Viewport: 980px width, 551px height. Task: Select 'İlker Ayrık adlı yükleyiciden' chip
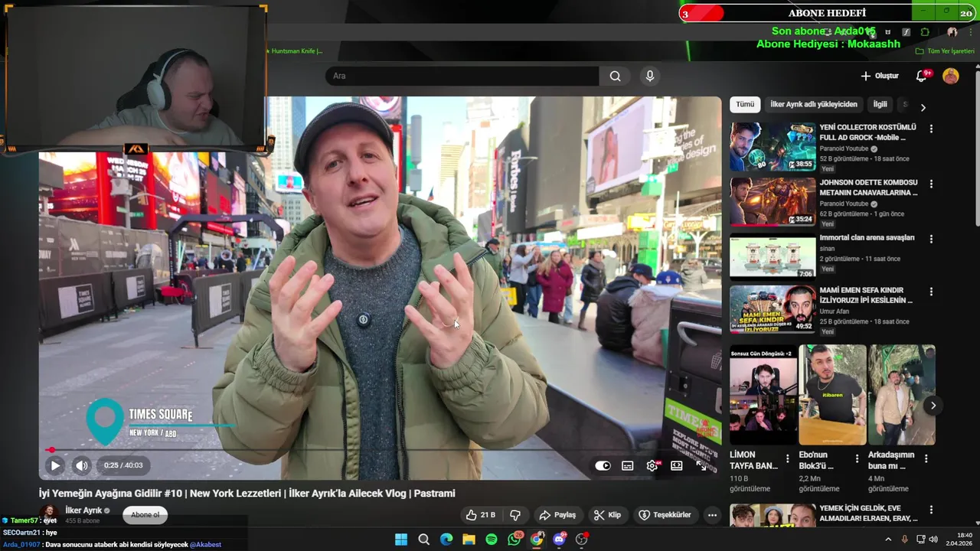click(x=814, y=105)
